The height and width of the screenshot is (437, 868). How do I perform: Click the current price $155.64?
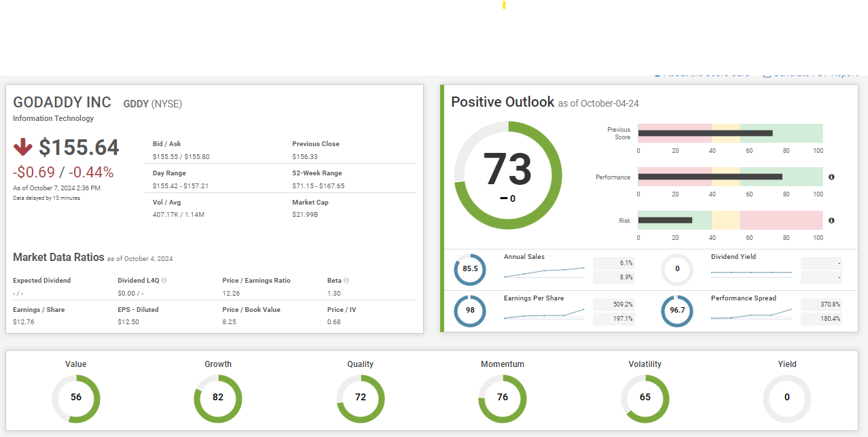[79, 147]
